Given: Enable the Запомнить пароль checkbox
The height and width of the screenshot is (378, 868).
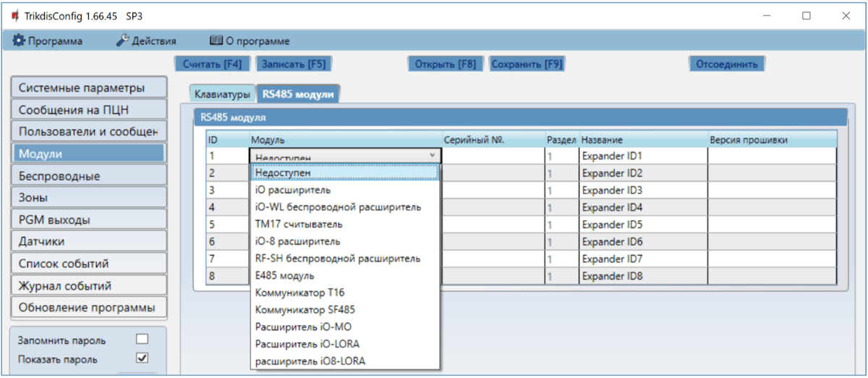Looking at the screenshot, I should pyautogui.click(x=142, y=340).
